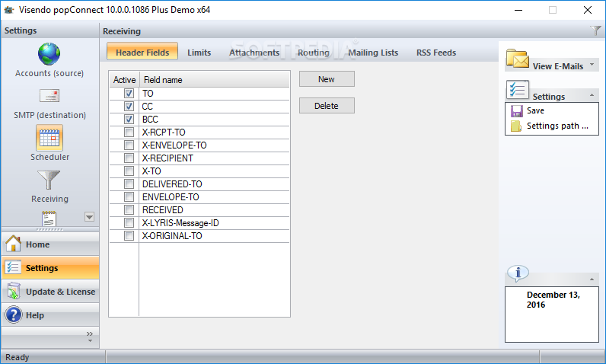Click the Save link
606x364 pixels.
tap(535, 110)
